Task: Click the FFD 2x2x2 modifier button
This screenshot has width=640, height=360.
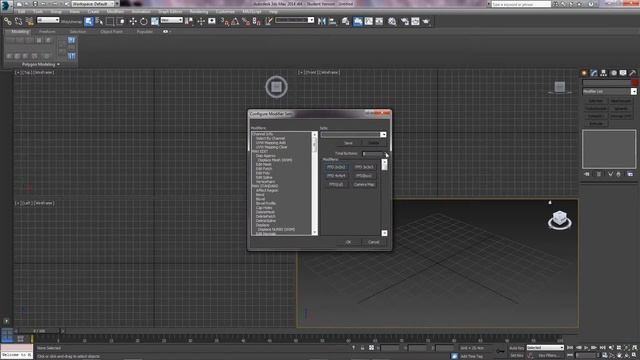Action: (x=336, y=167)
